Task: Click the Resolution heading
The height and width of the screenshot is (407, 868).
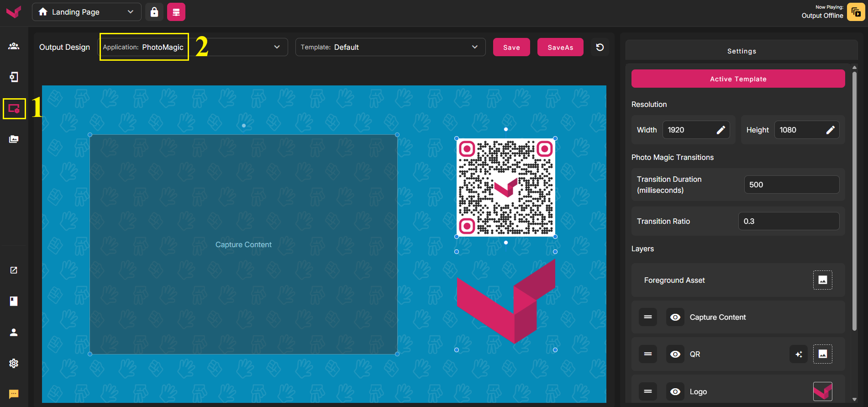Action: (649, 104)
